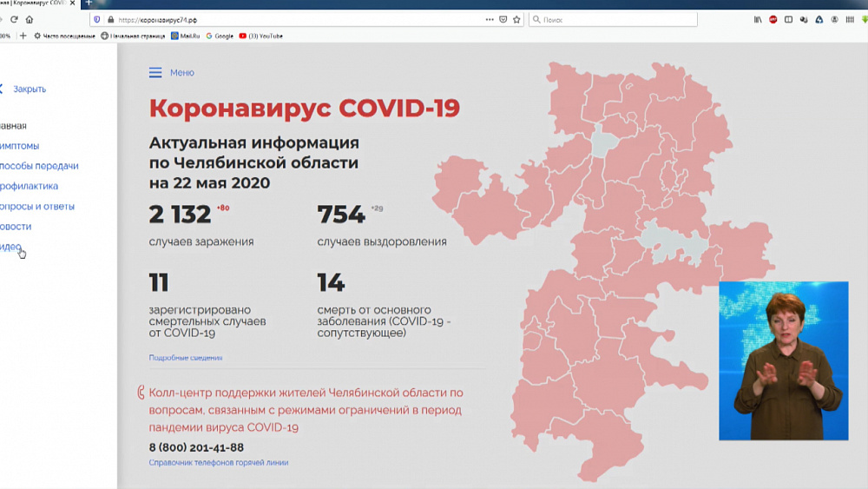Click the plus icon in bookmarks bar
Image resolution: width=868 pixels, height=489 pixels.
(23, 36)
